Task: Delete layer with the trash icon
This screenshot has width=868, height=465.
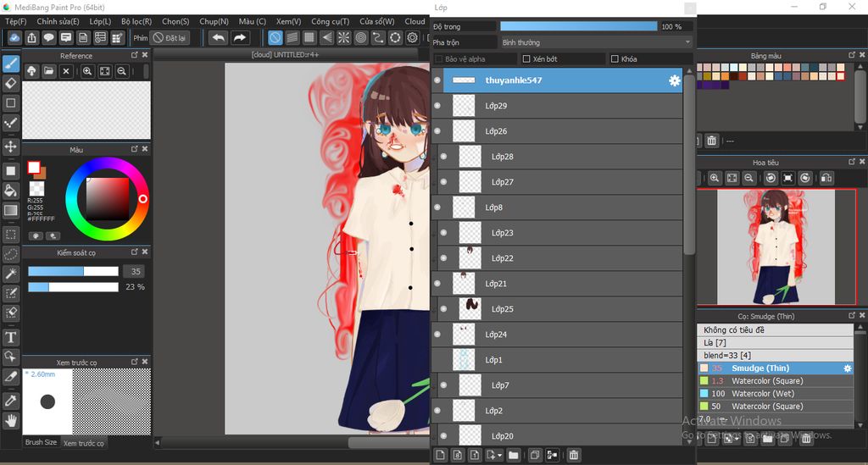Action: [x=574, y=456]
